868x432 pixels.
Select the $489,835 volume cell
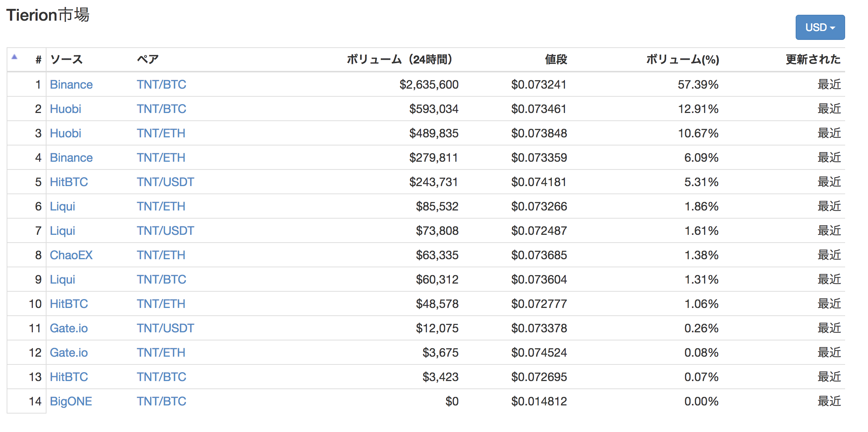click(434, 133)
